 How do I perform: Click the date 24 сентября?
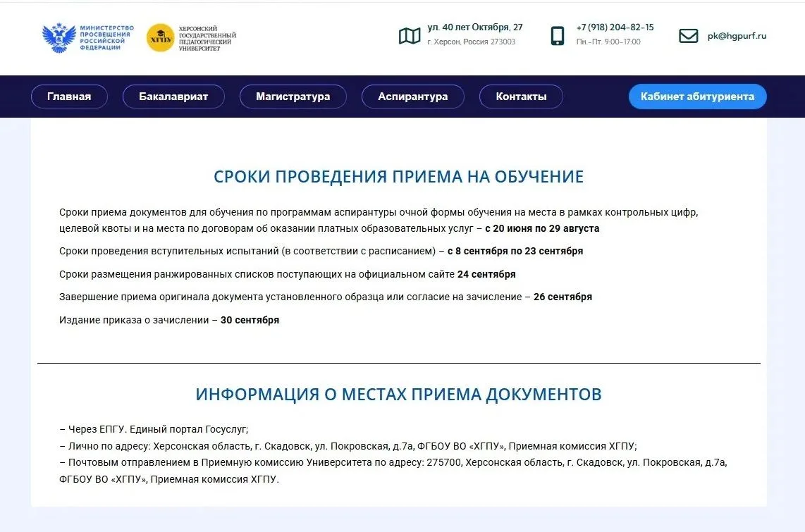coord(486,274)
